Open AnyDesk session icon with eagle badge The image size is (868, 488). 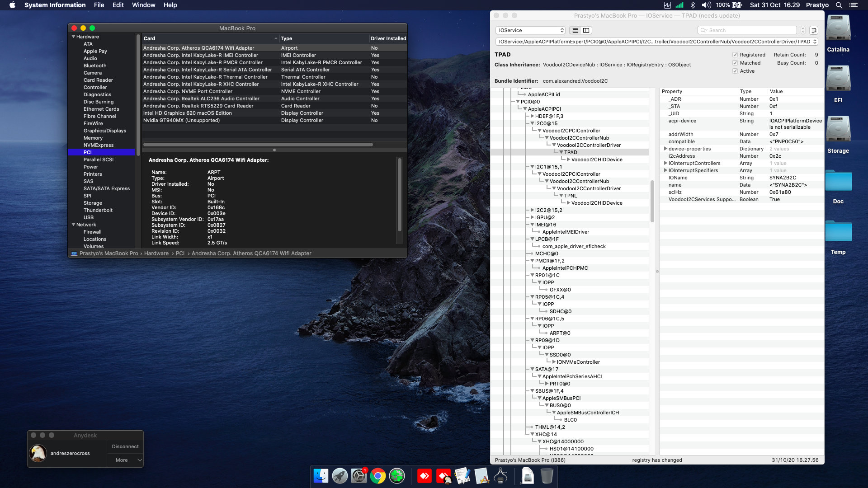point(444,476)
